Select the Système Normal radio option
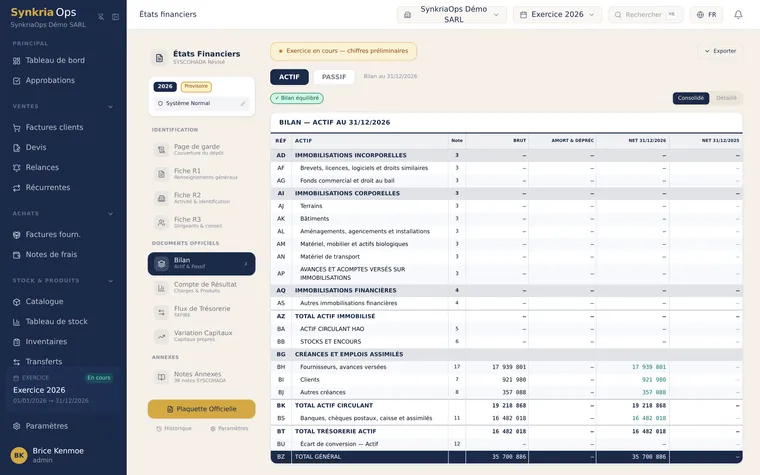The width and height of the screenshot is (760, 475). tap(160, 103)
